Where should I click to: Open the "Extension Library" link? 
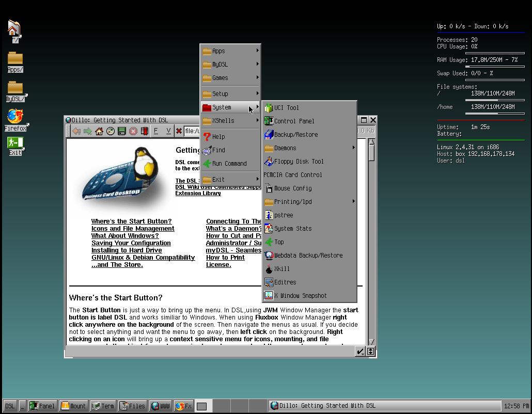198,193
